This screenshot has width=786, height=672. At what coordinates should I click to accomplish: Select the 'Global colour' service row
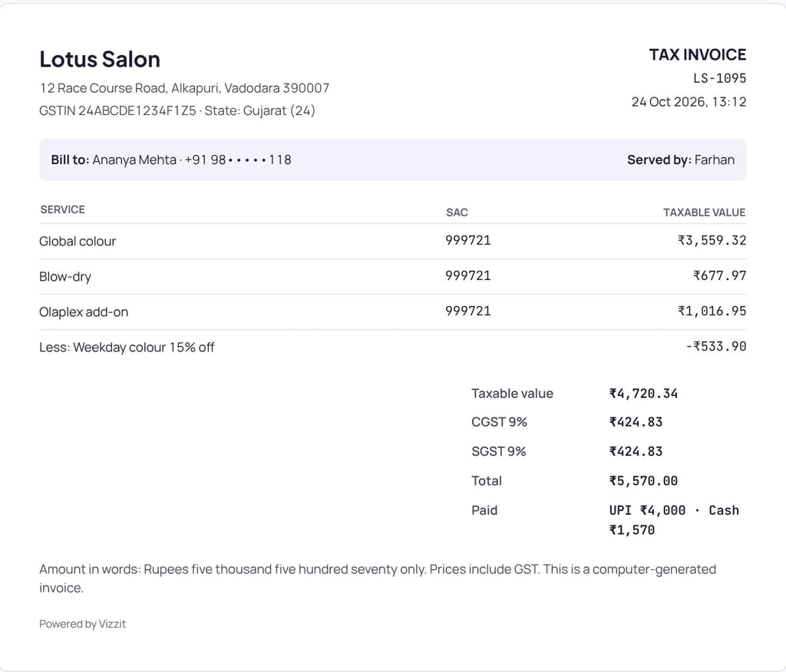[x=392, y=241]
